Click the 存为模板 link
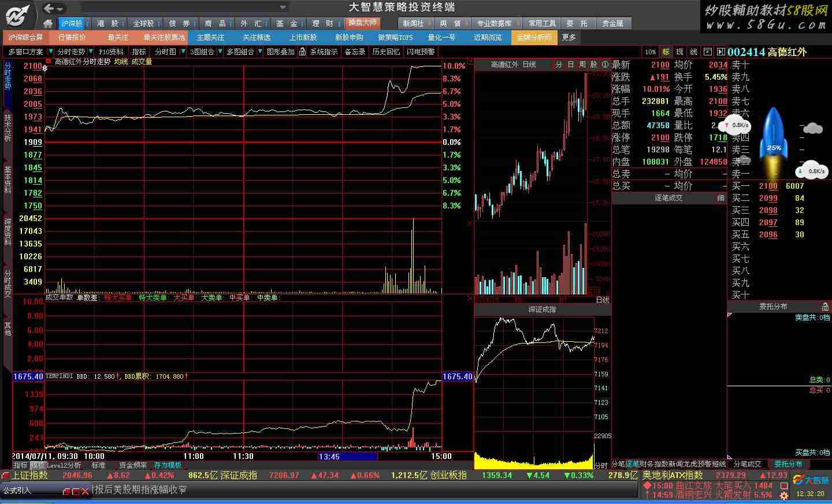Image resolution: width=832 pixels, height=504 pixels. (x=168, y=465)
